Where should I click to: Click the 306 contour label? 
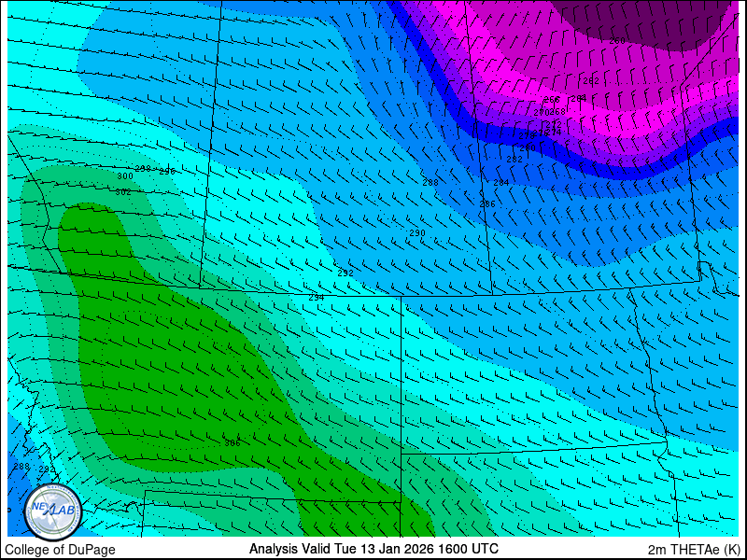(232, 442)
